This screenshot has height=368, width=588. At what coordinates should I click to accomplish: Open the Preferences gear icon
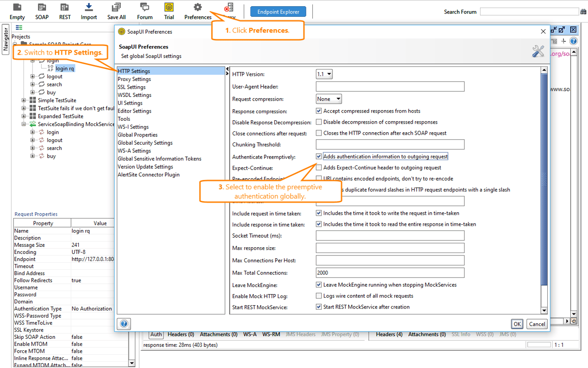click(197, 11)
